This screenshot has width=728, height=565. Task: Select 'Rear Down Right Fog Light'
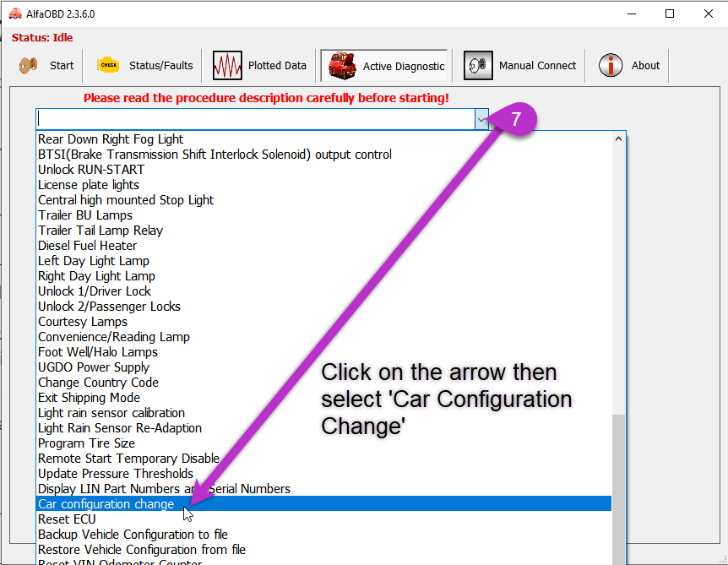[323, 139]
